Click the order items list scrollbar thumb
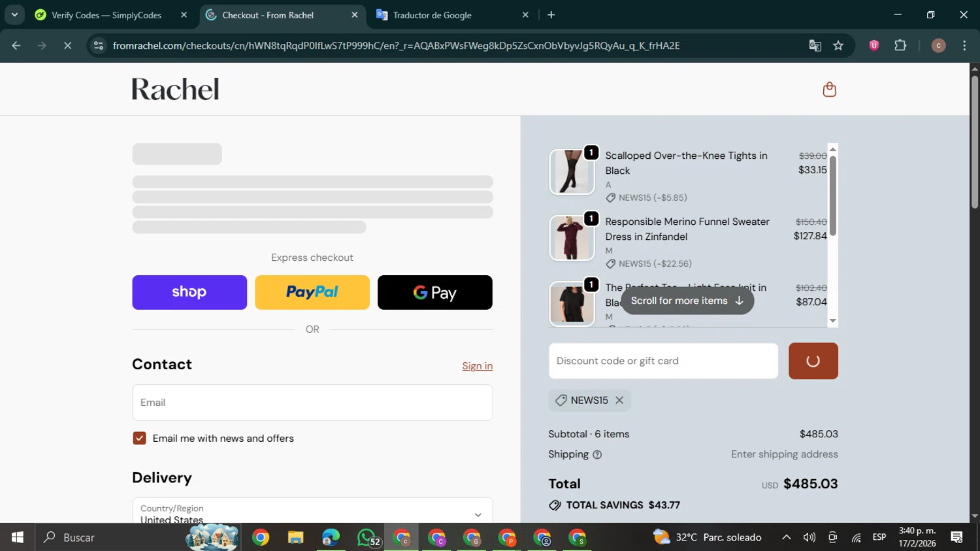This screenshot has height=551, width=980. (x=833, y=196)
